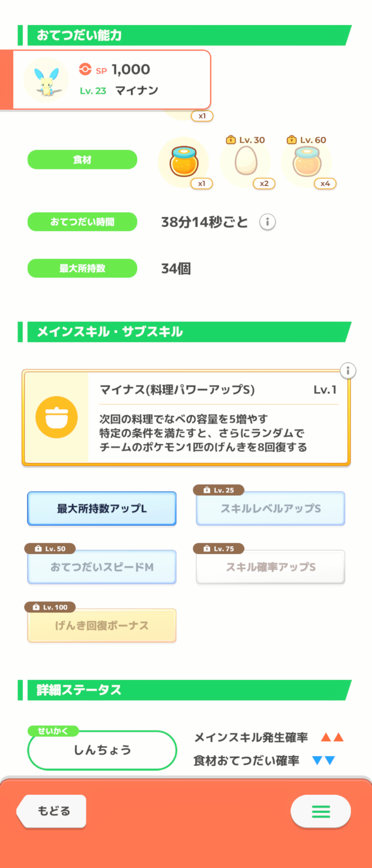Tap red up arrows for メインスキル発生確率
The width and height of the screenshot is (372, 868).
point(332,737)
